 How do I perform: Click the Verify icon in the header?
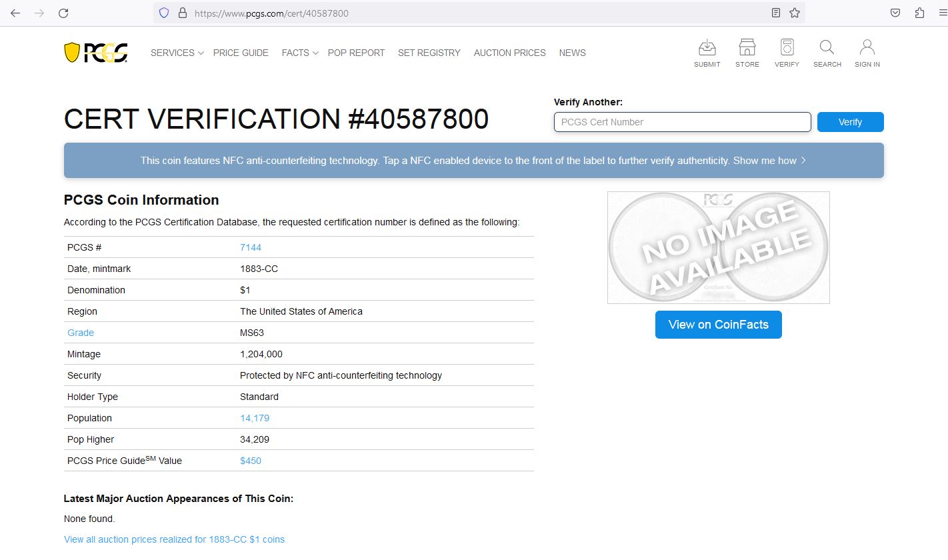point(787,53)
